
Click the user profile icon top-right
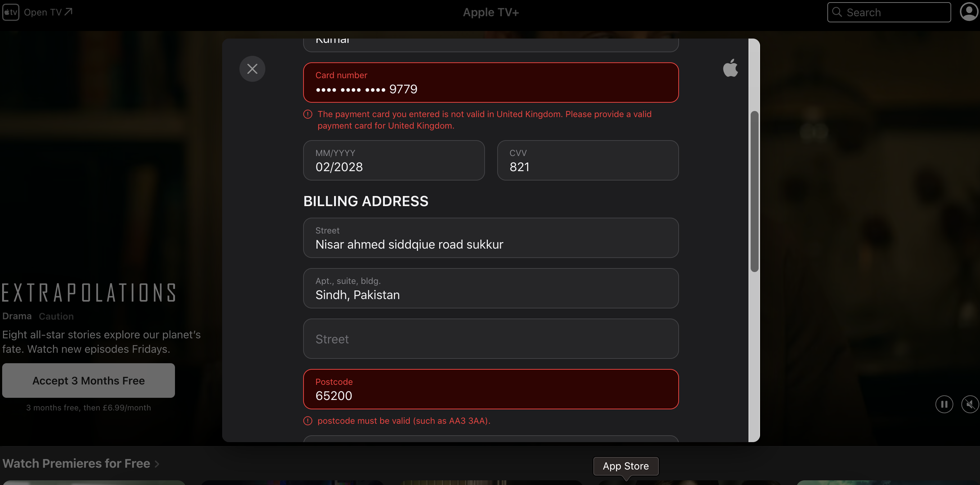point(969,12)
